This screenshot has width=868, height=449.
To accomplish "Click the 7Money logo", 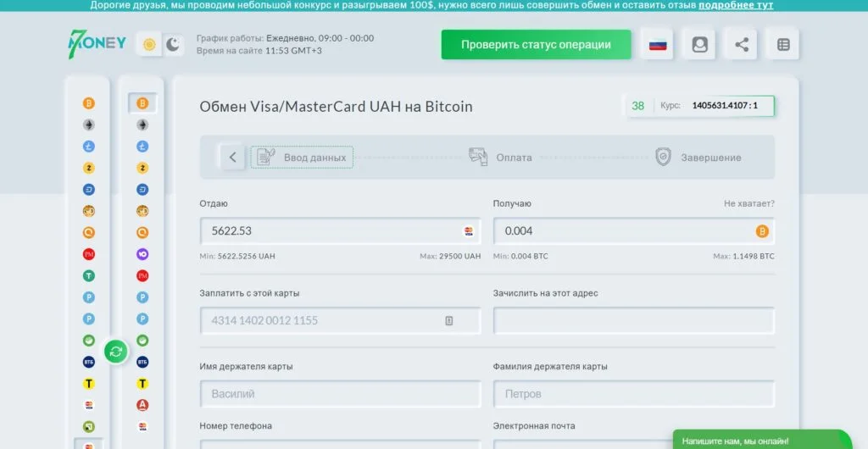I will (97, 44).
